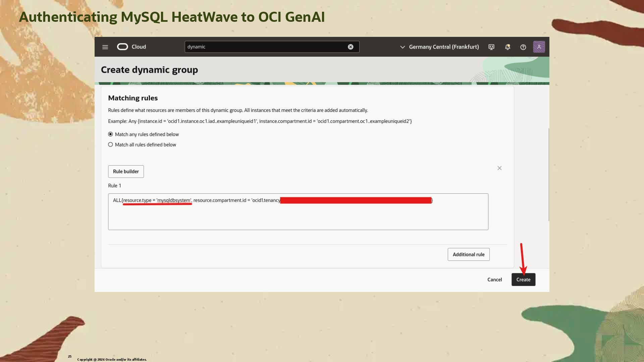Open the notifications bell

coord(507,47)
